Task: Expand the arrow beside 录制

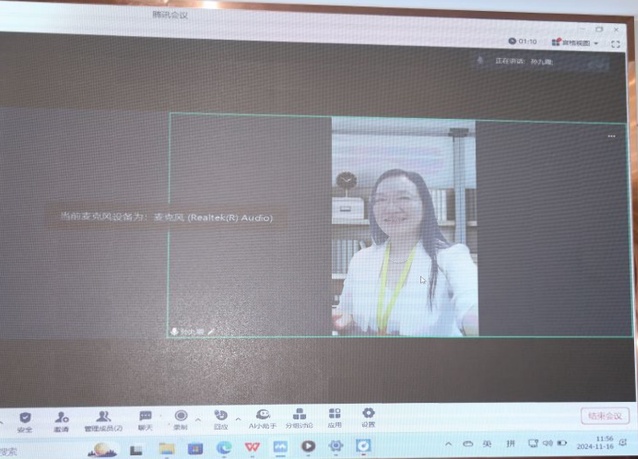Action: pyautogui.click(x=198, y=419)
